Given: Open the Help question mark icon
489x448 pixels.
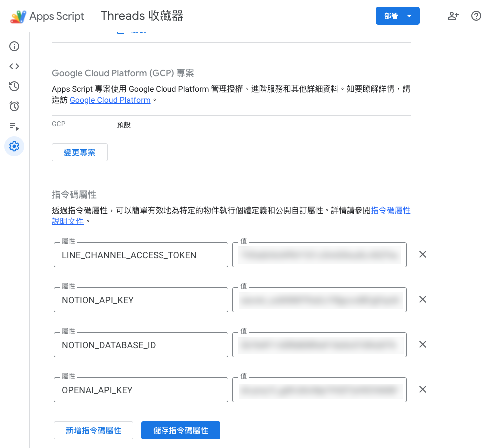Looking at the screenshot, I should click(x=476, y=16).
